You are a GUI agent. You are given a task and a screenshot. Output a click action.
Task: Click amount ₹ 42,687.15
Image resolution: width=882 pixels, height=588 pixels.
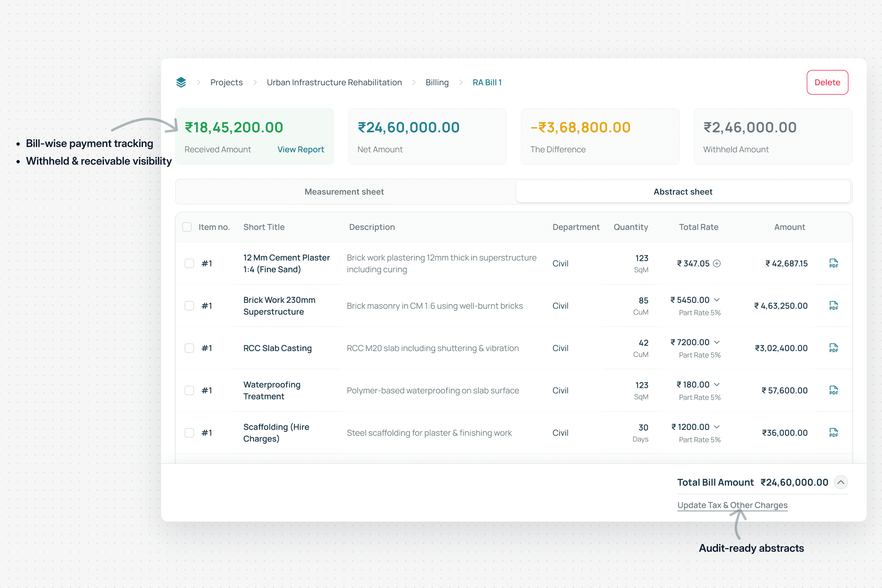point(786,263)
